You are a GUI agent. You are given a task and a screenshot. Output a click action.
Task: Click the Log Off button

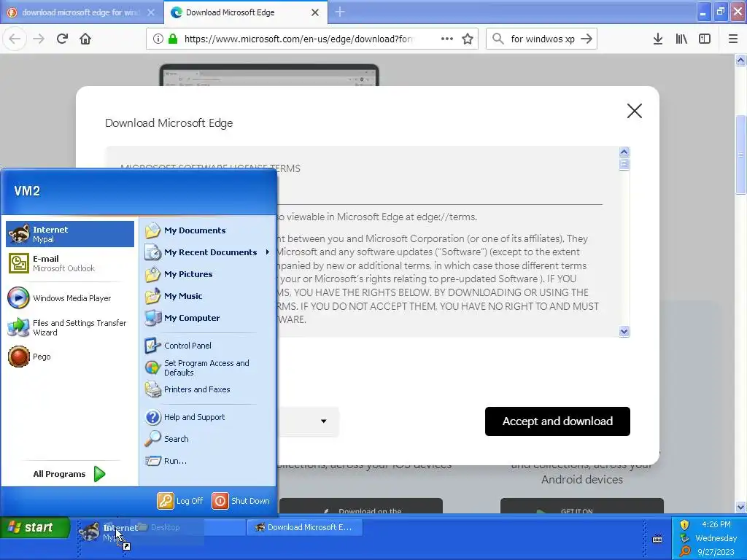tap(180, 501)
